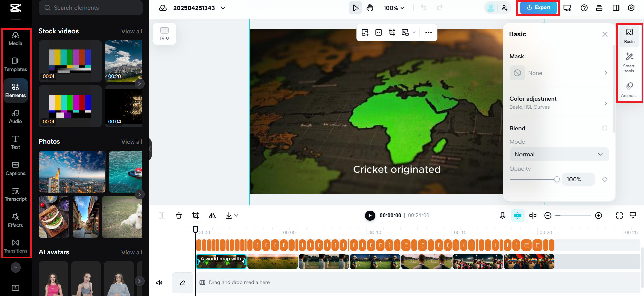Screen dimensions: 644x296
Task: Reset the Blend settings
Action: coord(604,128)
